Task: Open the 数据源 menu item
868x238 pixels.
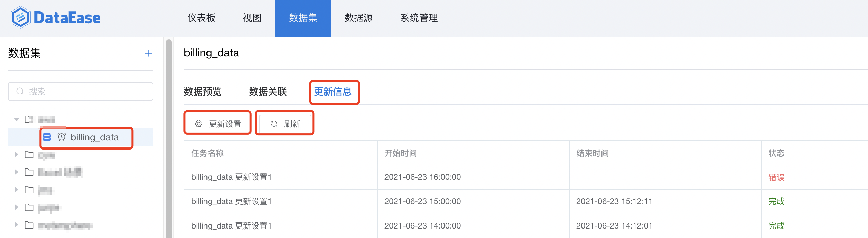Action: click(358, 18)
